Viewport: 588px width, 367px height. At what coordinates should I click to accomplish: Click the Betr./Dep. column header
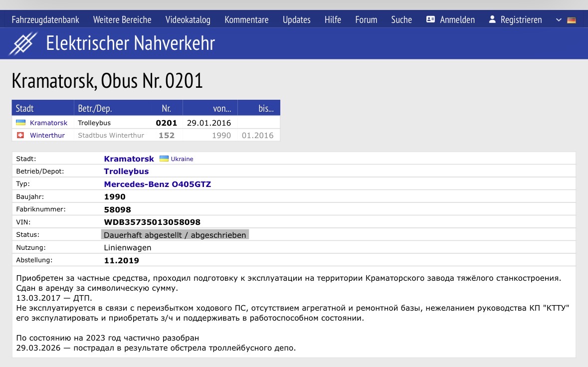[x=95, y=108]
